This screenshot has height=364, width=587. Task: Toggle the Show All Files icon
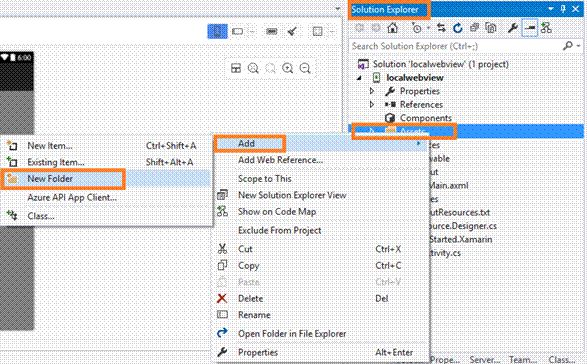(x=491, y=28)
